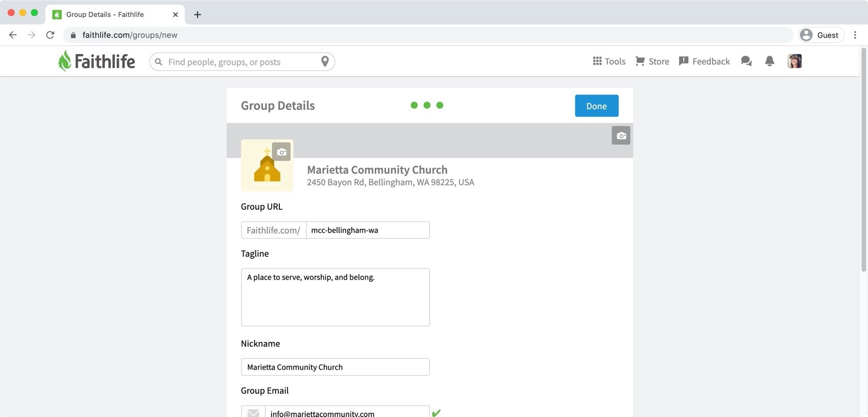This screenshot has width=868, height=417.
Task: Click the Marietta Community Church heading
Action: pos(377,169)
